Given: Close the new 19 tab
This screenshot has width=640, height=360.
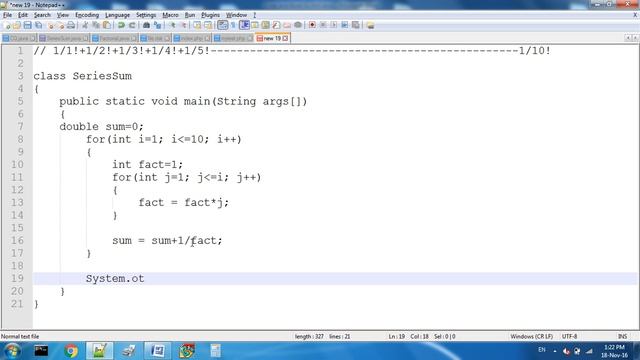Looking at the screenshot, I should [x=285, y=38].
